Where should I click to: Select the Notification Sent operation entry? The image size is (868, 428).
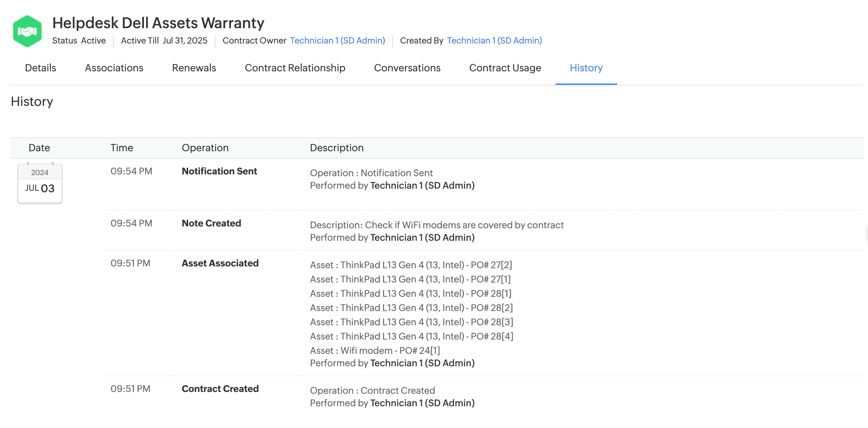click(x=219, y=171)
